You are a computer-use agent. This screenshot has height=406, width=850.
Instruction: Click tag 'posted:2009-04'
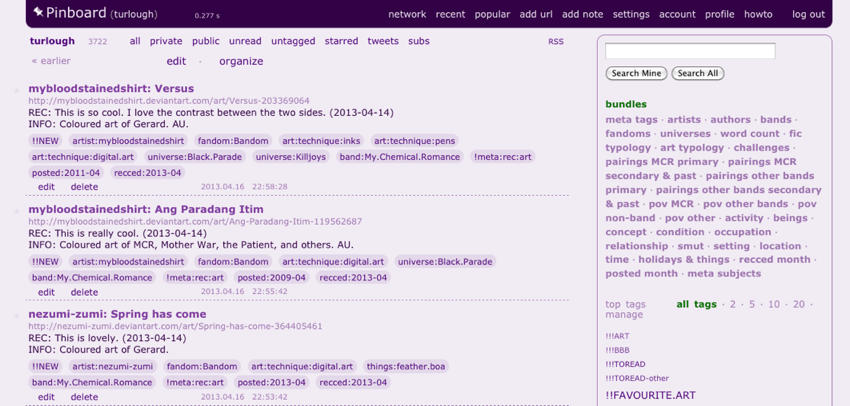[x=272, y=278]
